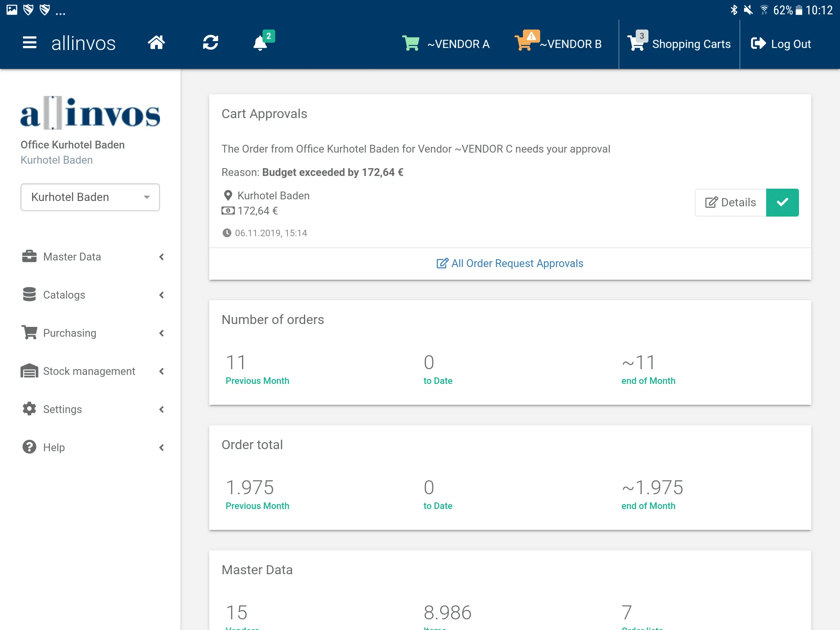The height and width of the screenshot is (630, 840).
Task: Click the Help question mark icon
Action: click(x=29, y=447)
